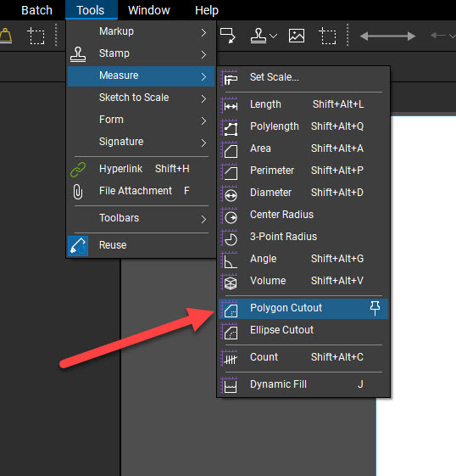Open the Toolbars submenu arrow
Image resolution: width=456 pixels, height=476 pixels.
[203, 219]
